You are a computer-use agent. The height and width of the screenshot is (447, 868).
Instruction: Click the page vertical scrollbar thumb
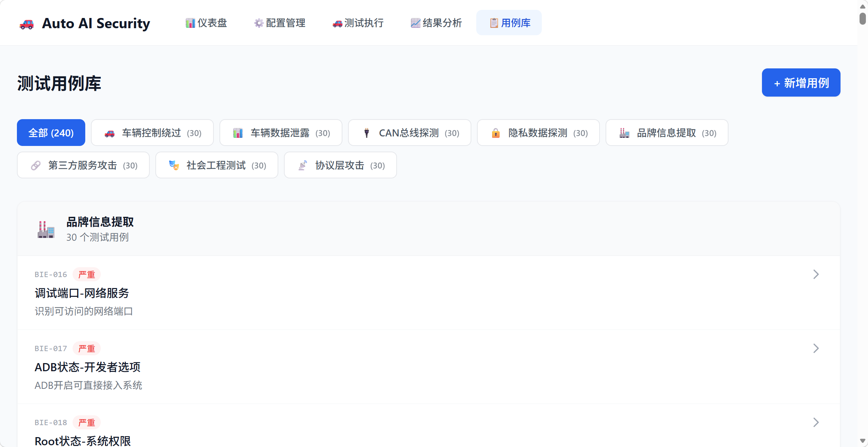click(862, 18)
